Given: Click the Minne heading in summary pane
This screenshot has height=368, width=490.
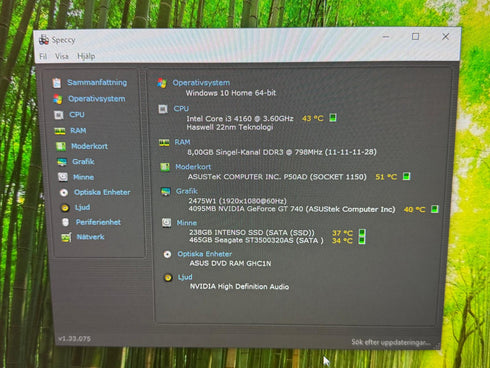Looking at the screenshot, I should pos(187,223).
